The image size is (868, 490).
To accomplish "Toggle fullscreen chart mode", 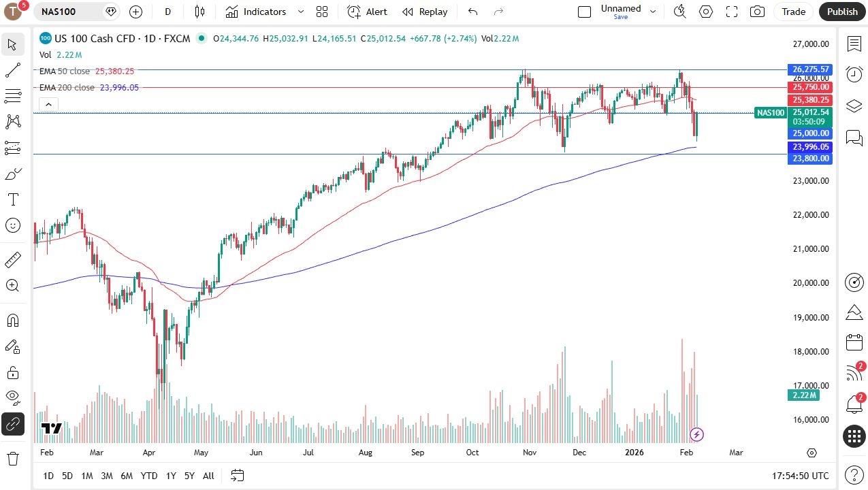I will pyautogui.click(x=730, y=12).
